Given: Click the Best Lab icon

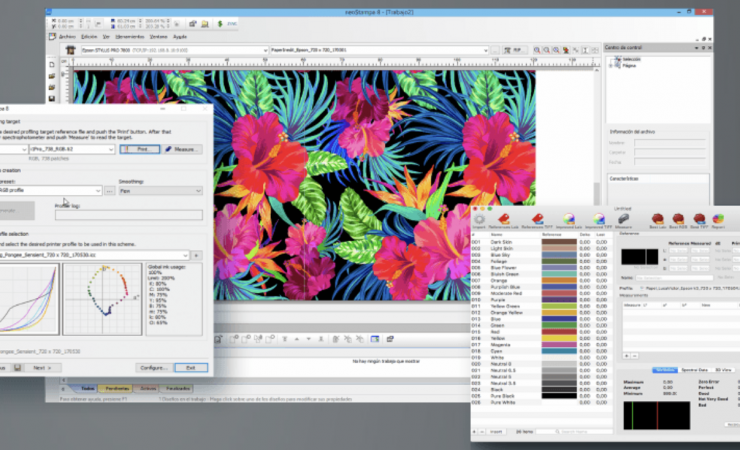Looking at the screenshot, I should [657, 219].
